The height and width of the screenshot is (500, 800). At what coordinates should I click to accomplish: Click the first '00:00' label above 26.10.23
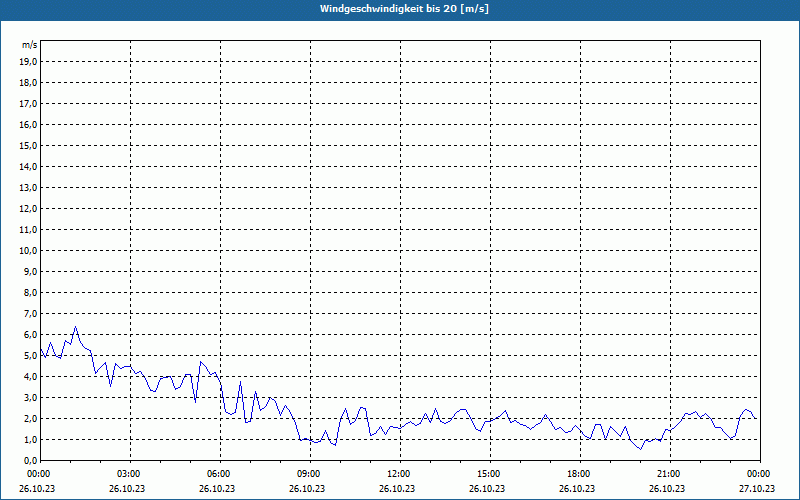pyautogui.click(x=39, y=474)
